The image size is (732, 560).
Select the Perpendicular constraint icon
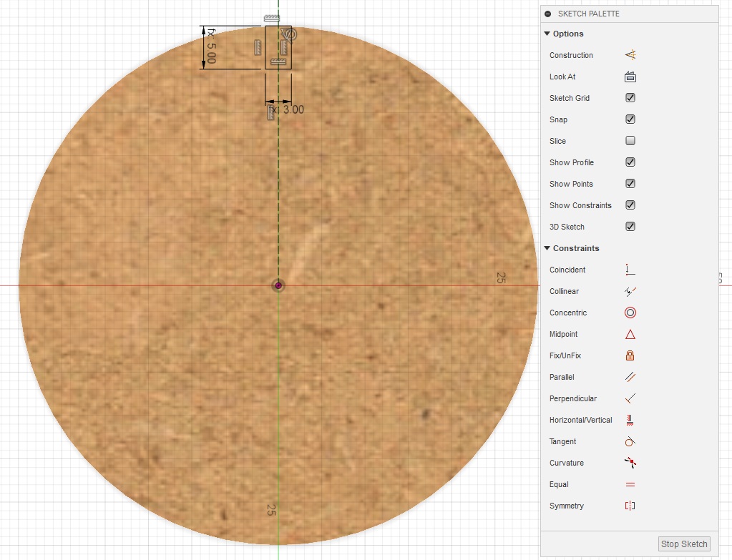[630, 398]
